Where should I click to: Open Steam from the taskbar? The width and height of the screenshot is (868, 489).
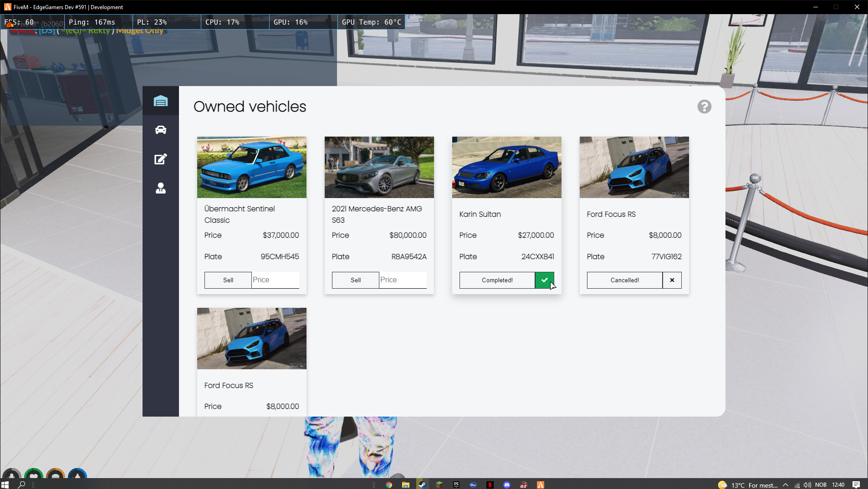tap(422, 484)
